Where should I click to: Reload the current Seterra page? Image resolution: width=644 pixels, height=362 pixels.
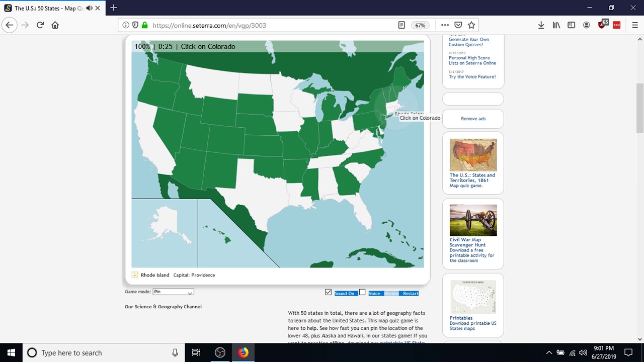[40, 25]
